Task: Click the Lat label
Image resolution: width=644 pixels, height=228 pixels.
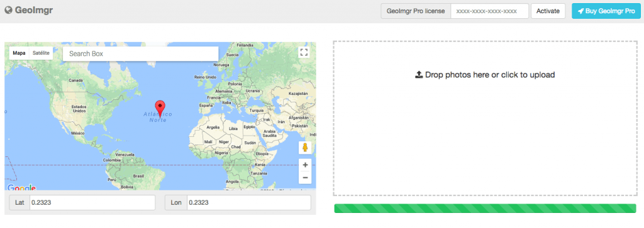Action: pyautogui.click(x=19, y=203)
